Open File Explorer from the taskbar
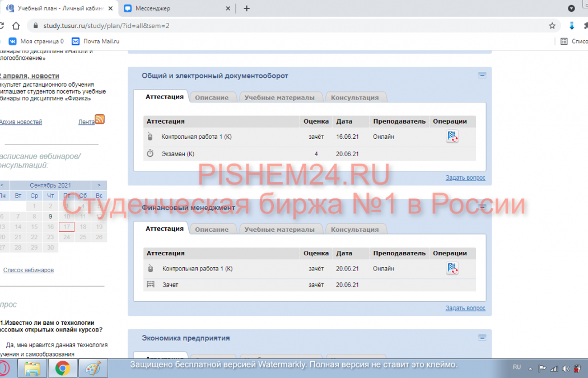 coord(32,368)
